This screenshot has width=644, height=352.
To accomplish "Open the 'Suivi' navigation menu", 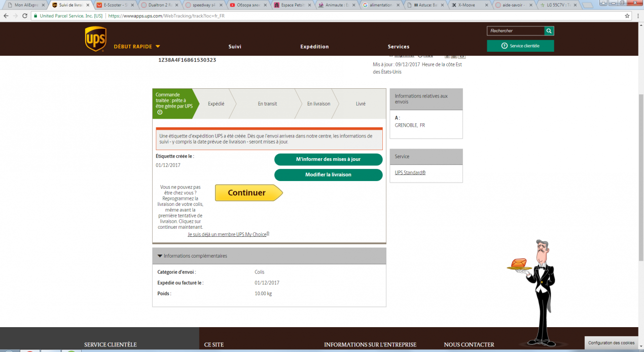I will click(235, 47).
